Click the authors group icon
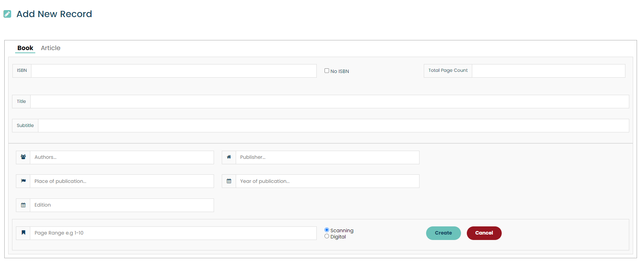 click(x=23, y=157)
